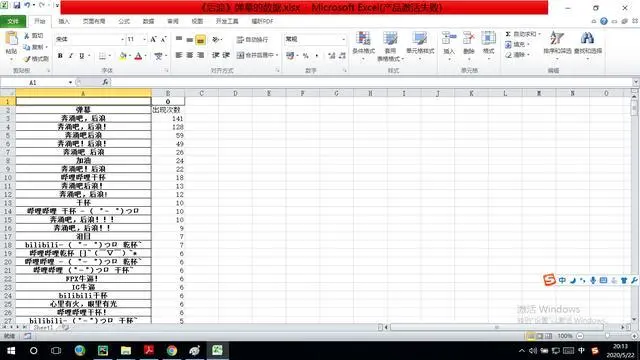
Task: Open Chrome from the taskbar
Action: 172,350
